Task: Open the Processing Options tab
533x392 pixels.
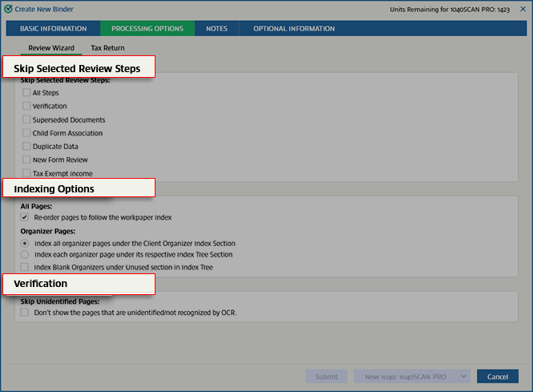Action: (x=147, y=29)
